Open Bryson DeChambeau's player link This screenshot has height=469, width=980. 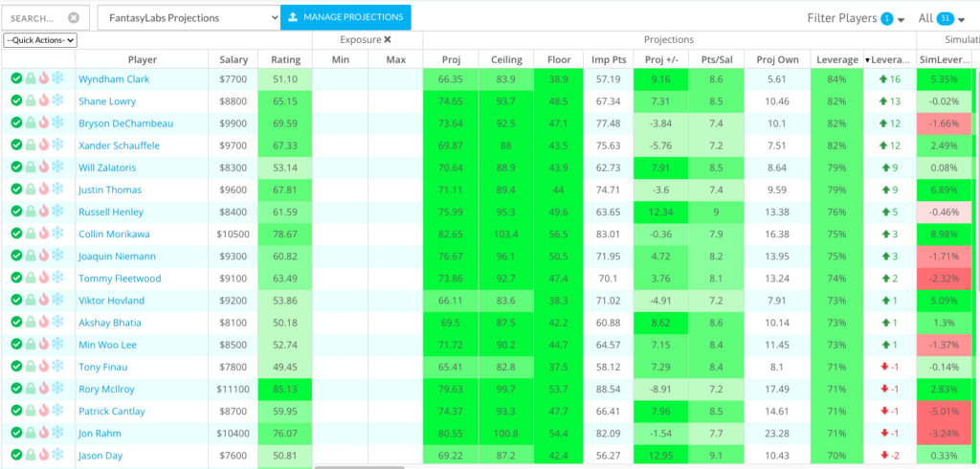coord(126,123)
